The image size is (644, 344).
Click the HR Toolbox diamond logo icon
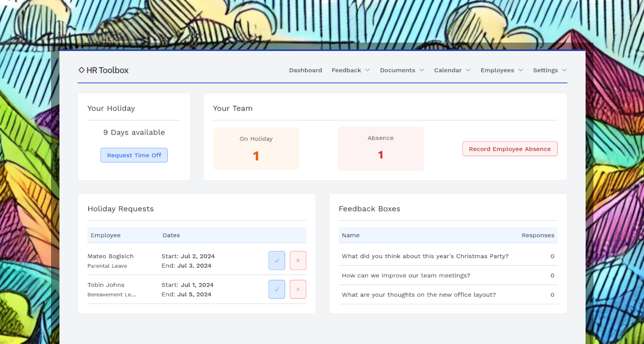click(82, 70)
